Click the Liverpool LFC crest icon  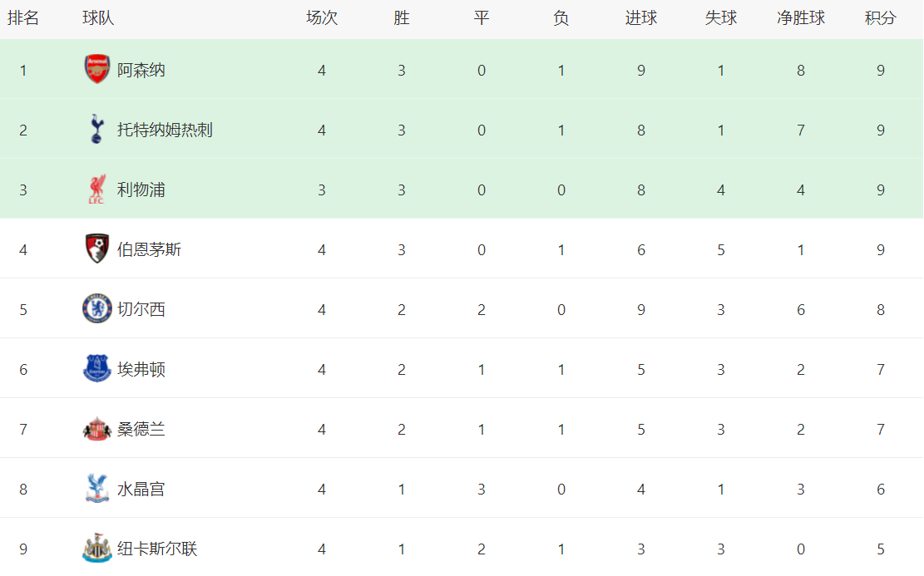[x=97, y=190]
